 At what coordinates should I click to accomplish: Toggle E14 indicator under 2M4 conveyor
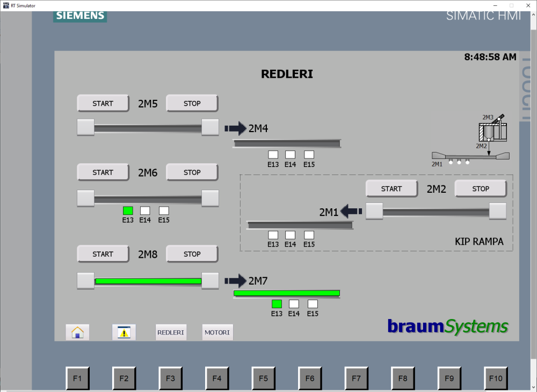tap(290, 155)
